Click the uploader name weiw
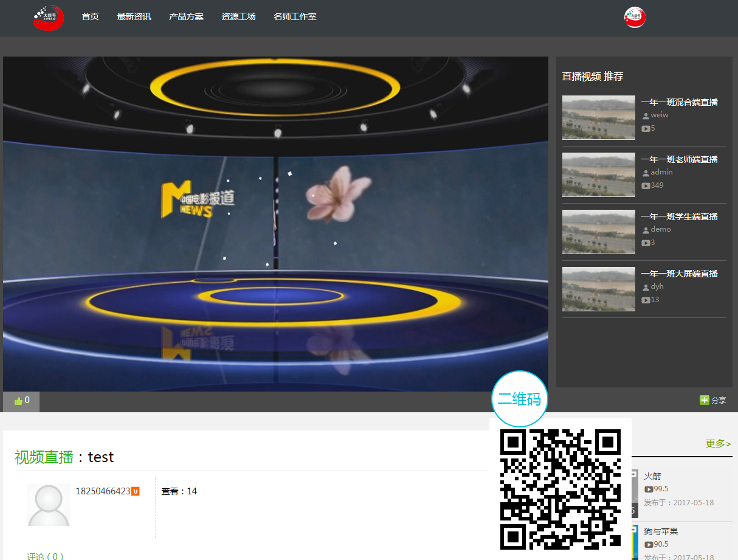738x560 pixels. [660, 115]
